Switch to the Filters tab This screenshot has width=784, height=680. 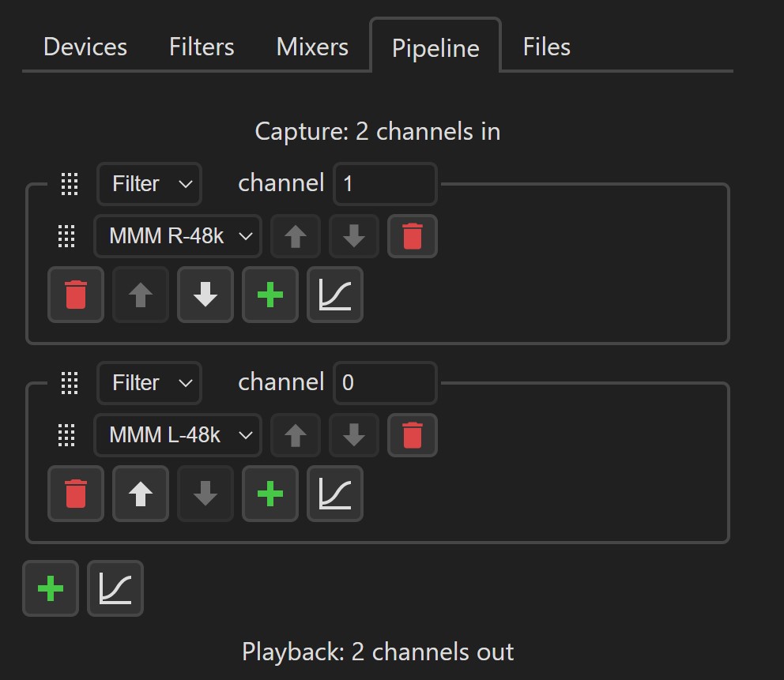[x=202, y=47]
